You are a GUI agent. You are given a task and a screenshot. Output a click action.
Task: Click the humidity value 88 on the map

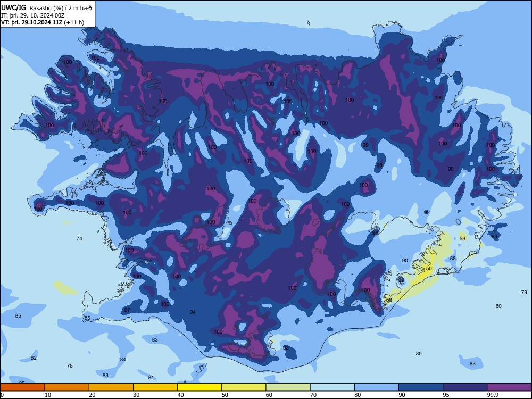pos(453,258)
